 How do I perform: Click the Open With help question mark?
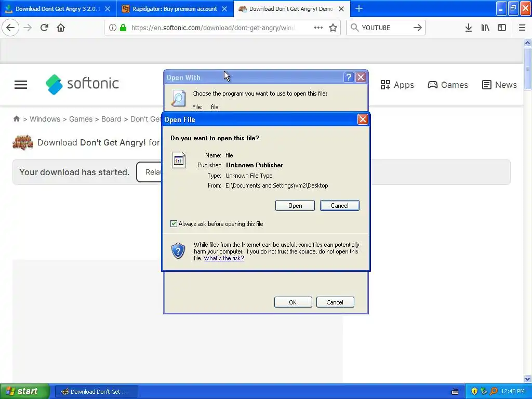click(349, 77)
